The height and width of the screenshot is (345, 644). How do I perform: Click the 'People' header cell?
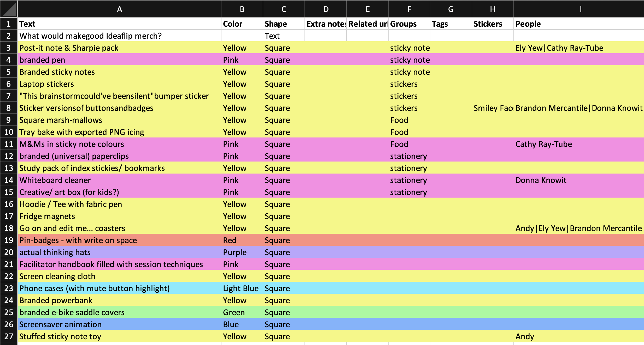[579, 24]
